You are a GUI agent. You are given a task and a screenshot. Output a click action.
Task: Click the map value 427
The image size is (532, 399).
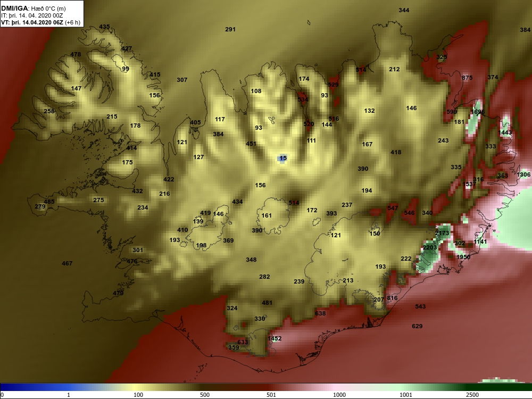127,48
